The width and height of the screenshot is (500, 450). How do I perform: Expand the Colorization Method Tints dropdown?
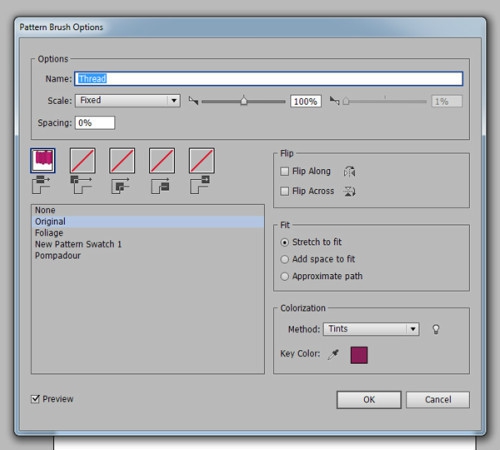point(371,329)
